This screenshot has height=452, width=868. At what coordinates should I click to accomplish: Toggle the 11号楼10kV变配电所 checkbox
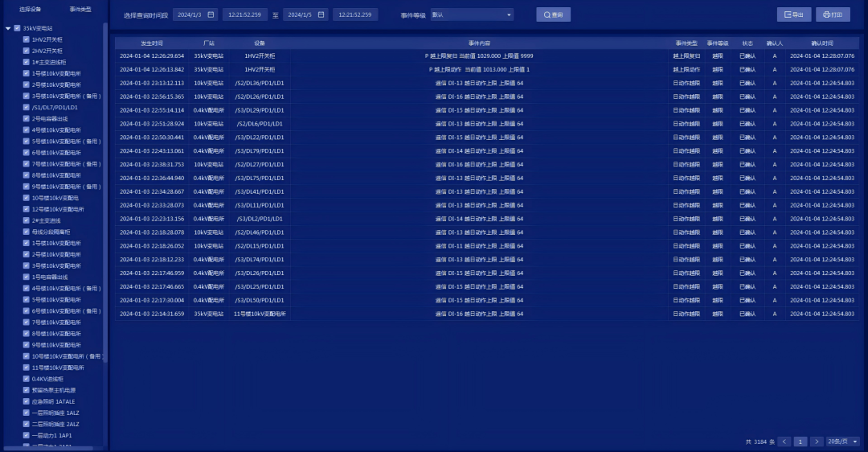[26, 368]
